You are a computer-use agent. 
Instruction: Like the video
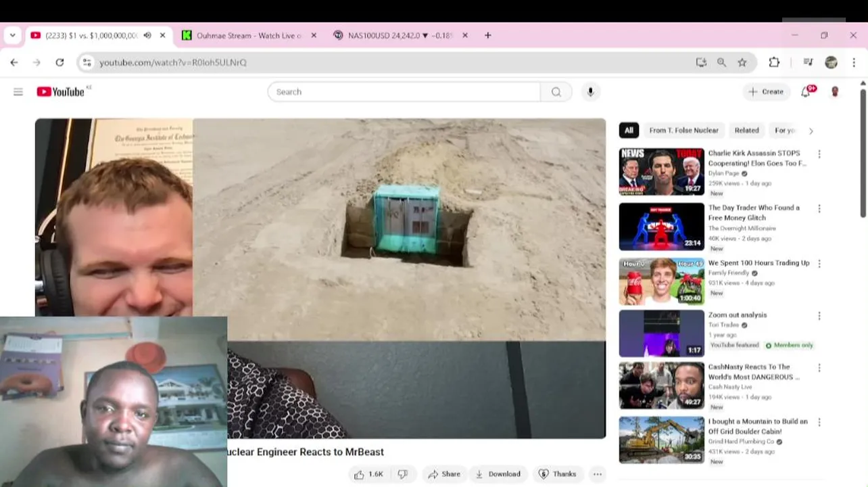(x=369, y=474)
